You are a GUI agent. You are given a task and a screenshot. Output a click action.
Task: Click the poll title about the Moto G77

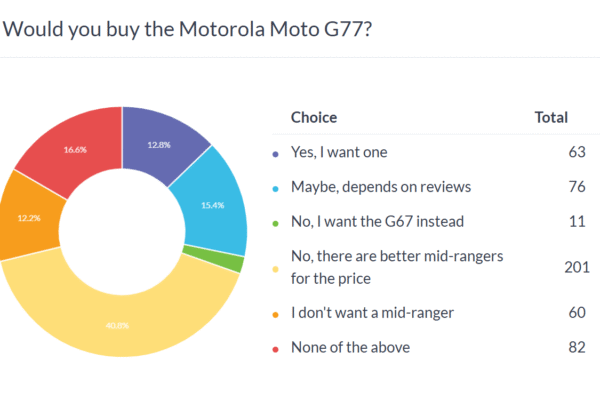(x=190, y=28)
